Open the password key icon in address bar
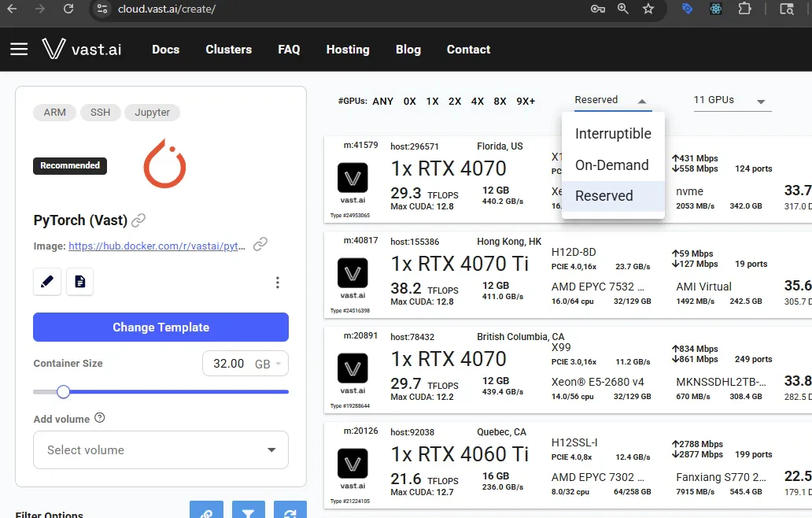Viewport: 812px width, 518px height. click(x=598, y=9)
